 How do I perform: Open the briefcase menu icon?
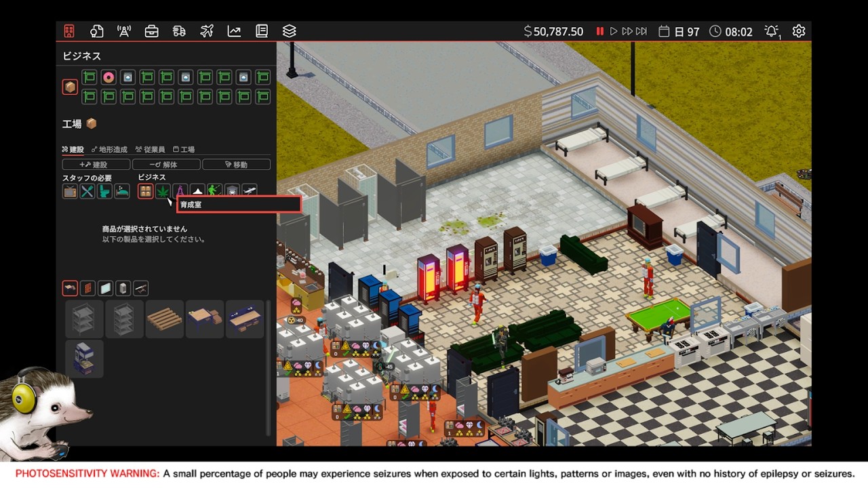pos(152,31)
